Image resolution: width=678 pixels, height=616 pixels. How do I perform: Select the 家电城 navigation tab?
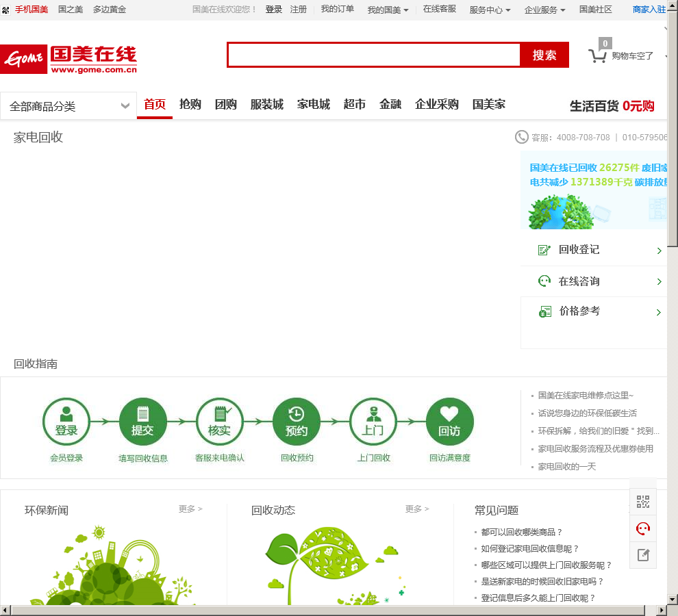coord(314,105)
